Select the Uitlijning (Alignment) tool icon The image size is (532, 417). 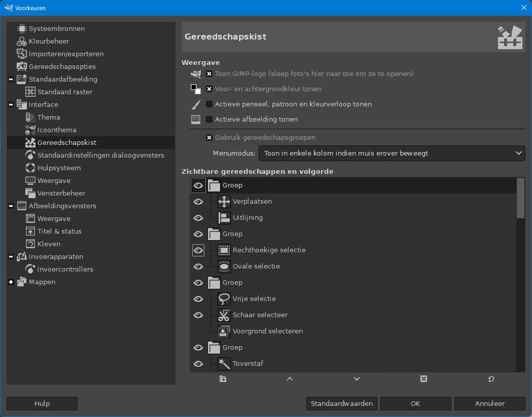point(223,218)
